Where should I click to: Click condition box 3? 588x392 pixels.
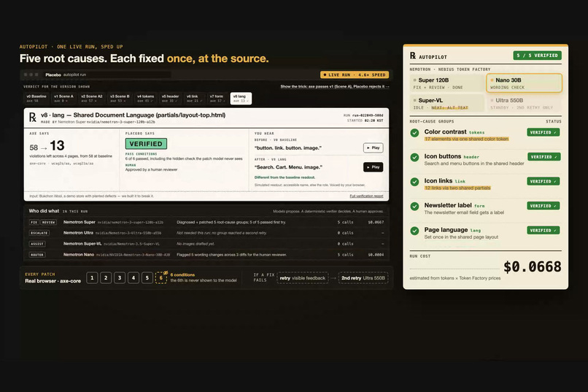[x=120, y=278]
